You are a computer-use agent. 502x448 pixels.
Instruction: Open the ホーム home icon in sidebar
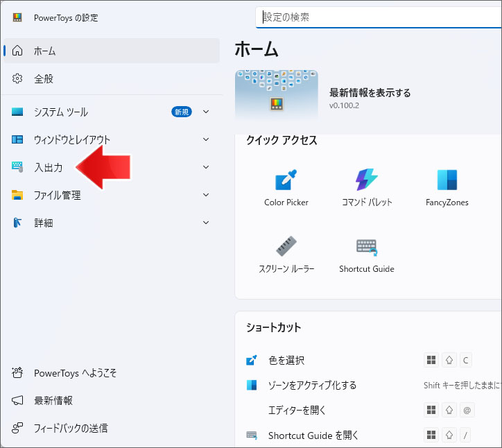17,51
